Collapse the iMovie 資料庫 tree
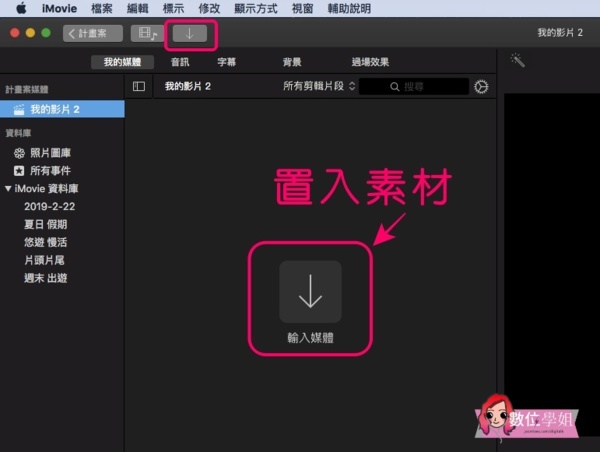 [x=8, y=188]
